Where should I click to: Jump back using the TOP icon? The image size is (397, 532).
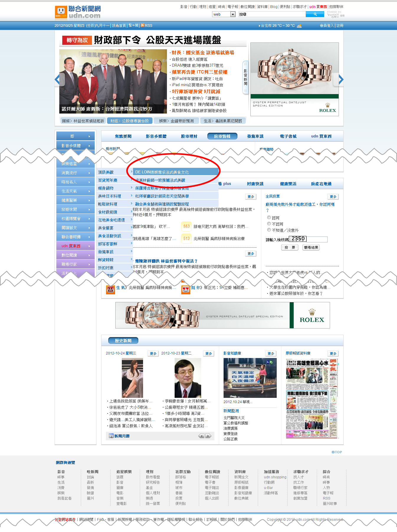point(337,452)
